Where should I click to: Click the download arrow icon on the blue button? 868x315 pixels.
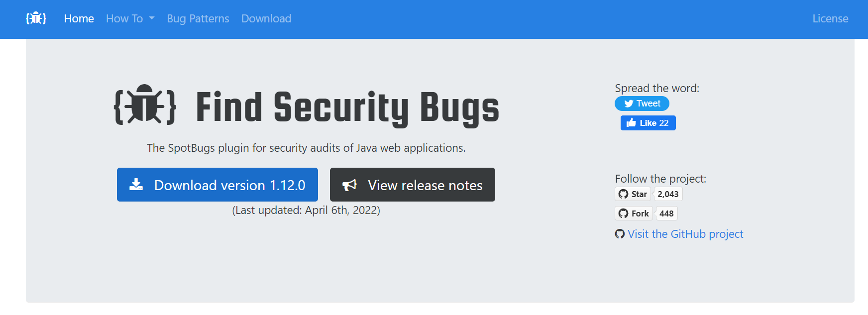pyautogui.click(x=136, y=185)
